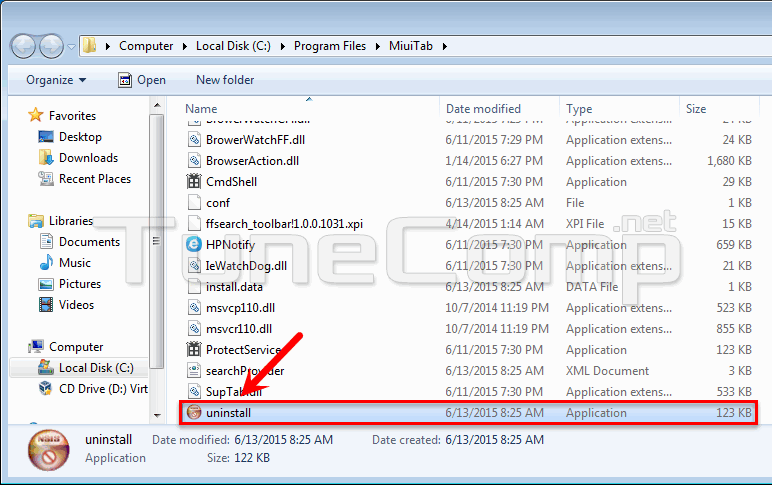This screenshot has width=772, height=485.
Task: Select the install.data file icon
Action: pyautogui.click(x=194, y=287)
